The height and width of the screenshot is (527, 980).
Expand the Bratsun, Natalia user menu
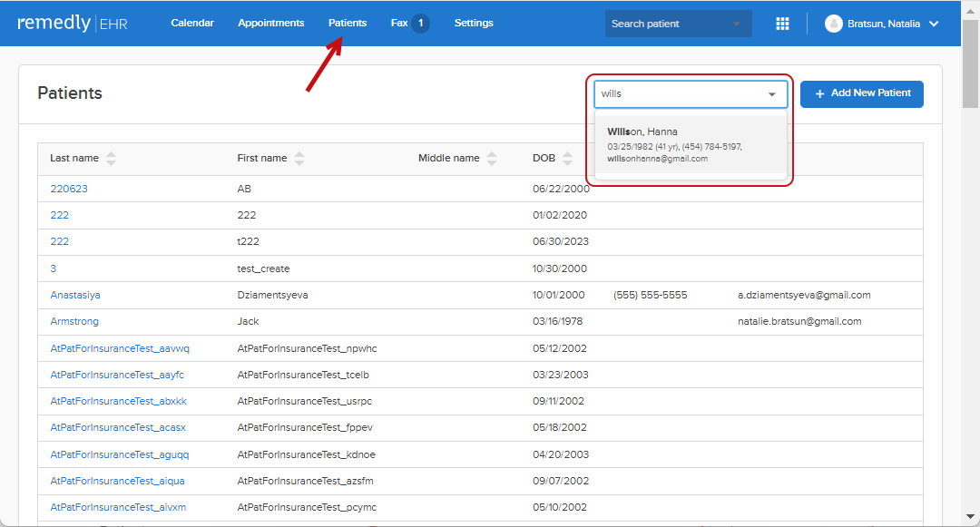coord(934,24)
